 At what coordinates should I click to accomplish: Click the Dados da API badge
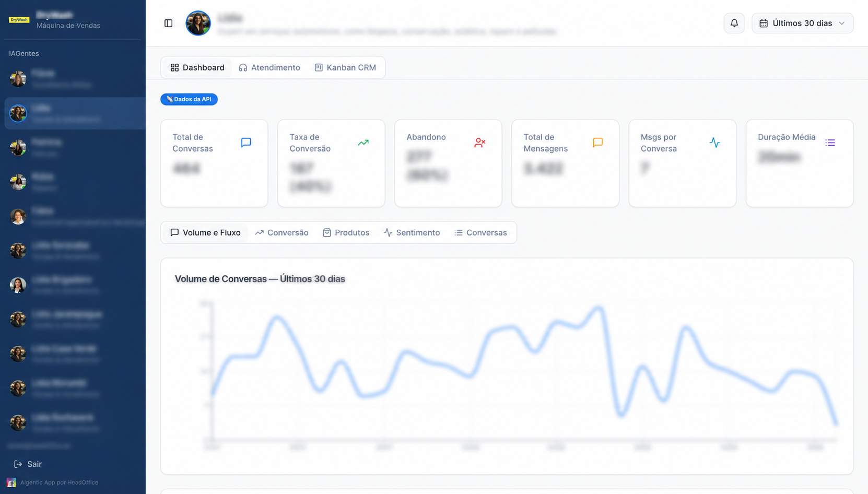pyautogui.click(x=189, y=99)
